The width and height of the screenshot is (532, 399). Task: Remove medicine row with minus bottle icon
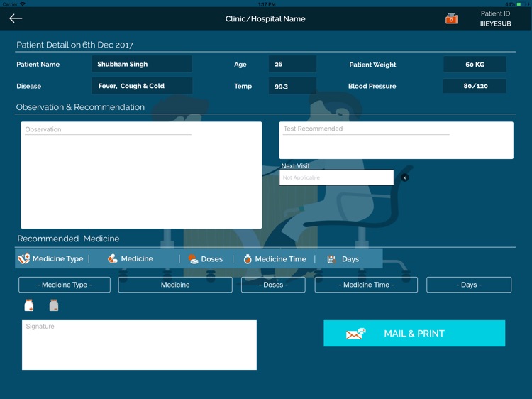54,305
